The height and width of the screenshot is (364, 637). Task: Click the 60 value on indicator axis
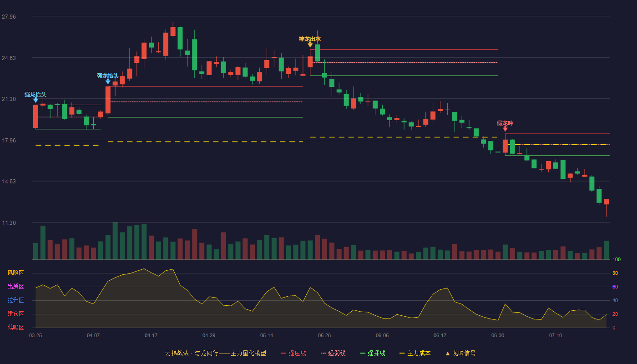click(615, 287)
